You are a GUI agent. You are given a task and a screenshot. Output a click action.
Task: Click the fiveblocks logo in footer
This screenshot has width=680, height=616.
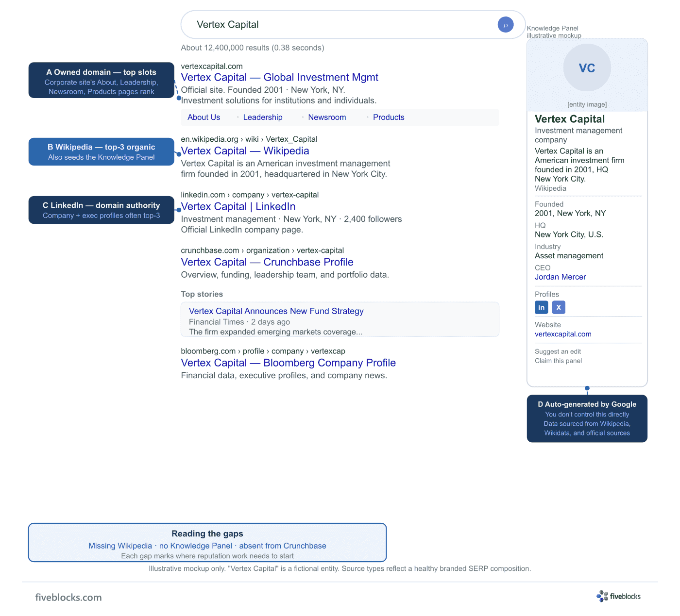(x=619, y=596)
